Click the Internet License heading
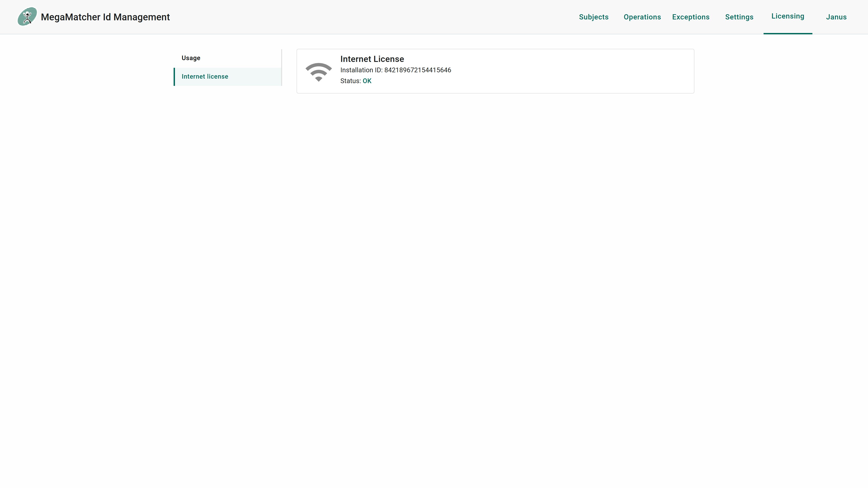Image resolution: width=868 pixels, height=488 pixels. (372, 59)
